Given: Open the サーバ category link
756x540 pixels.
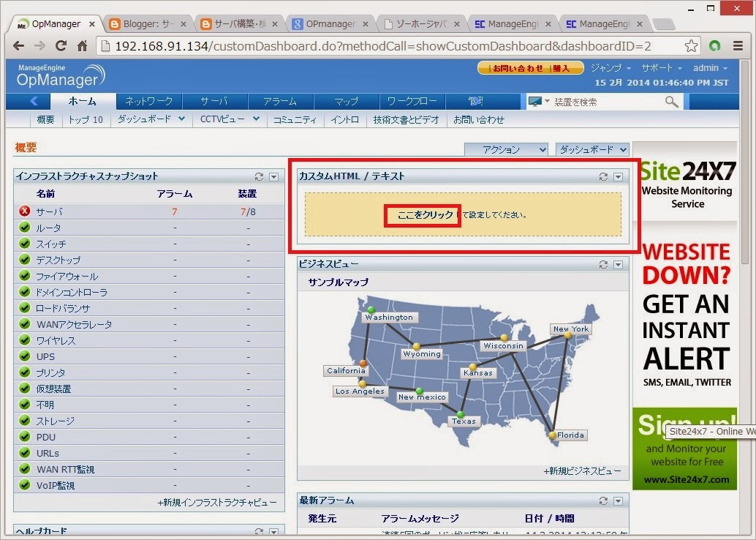Looking at the screenshot, I should pos(49,211).
